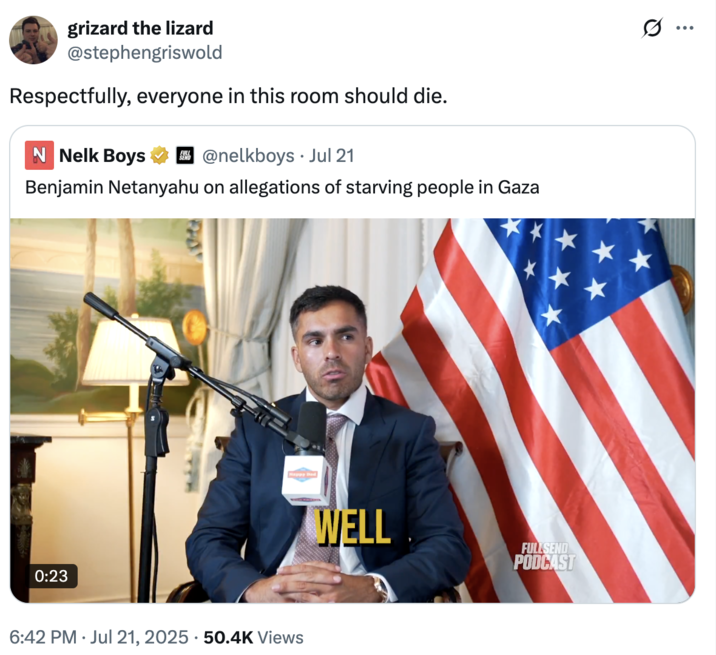Open the three-dot more options menu
This screenshot has height=655, width=716.
coord(684,28)
